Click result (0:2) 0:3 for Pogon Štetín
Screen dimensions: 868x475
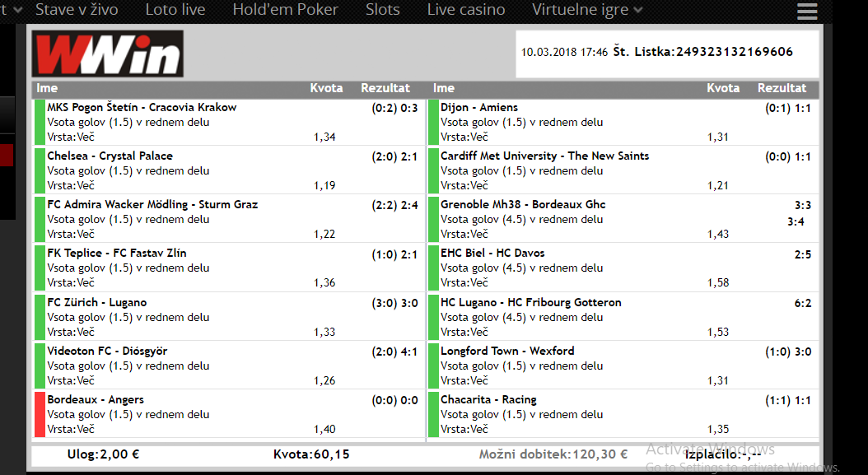tap(394, 108)
